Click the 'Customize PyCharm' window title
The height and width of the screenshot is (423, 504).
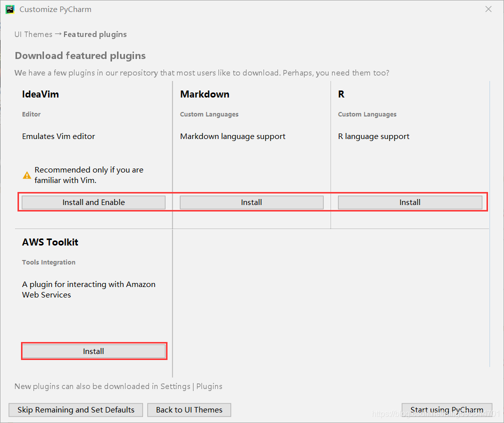55,9
